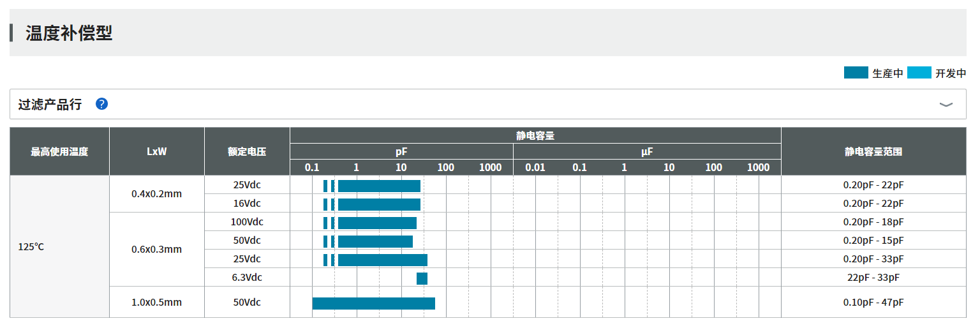Click the 生産中 dark teal legend swatch
This screenshot has width=980, height=330.
coord(856,73)
